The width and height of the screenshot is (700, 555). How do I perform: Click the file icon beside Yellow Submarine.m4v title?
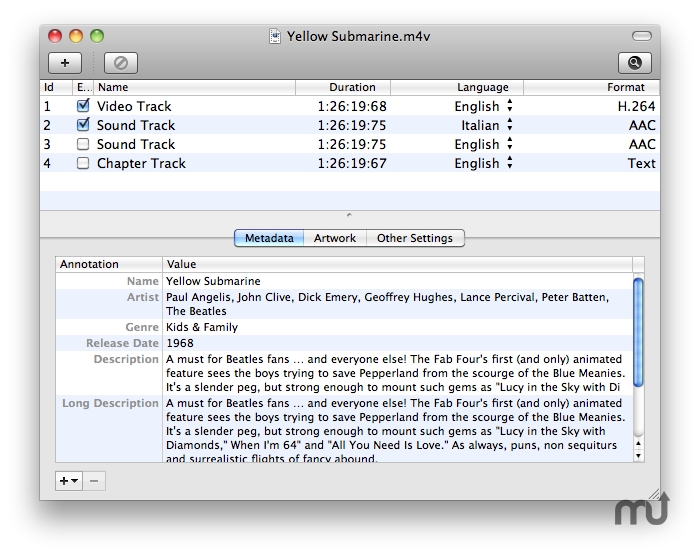(275, 36)
